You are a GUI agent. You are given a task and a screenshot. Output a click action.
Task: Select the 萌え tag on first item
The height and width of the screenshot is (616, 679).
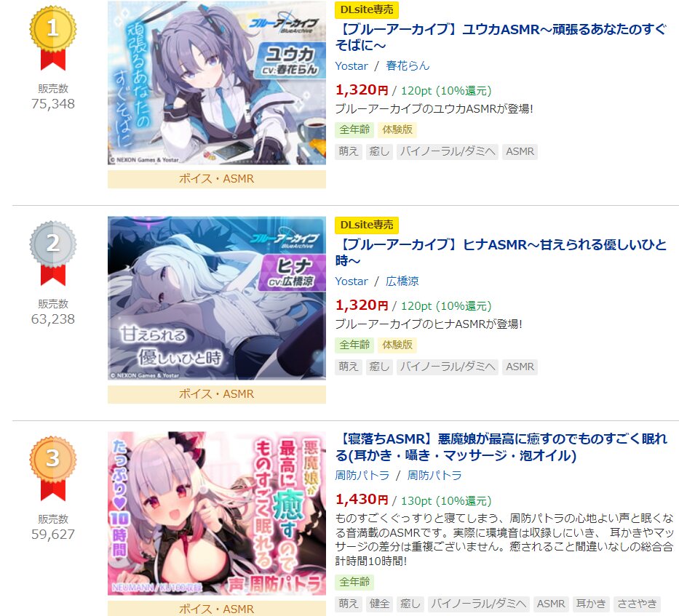point(349,151)
